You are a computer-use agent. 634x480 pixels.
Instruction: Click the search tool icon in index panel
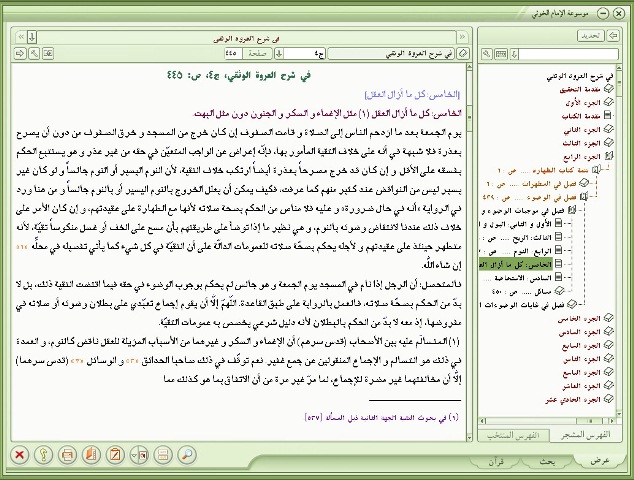[487, 54]
